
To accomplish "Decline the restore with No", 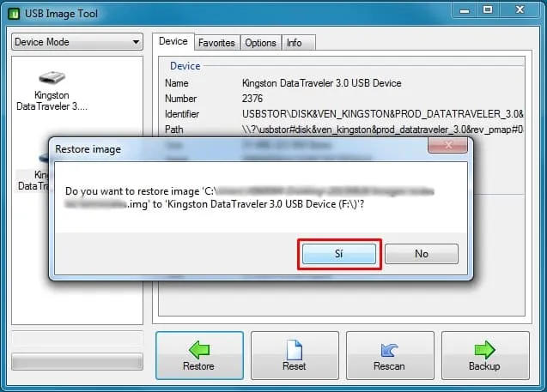I will (422, 254).
